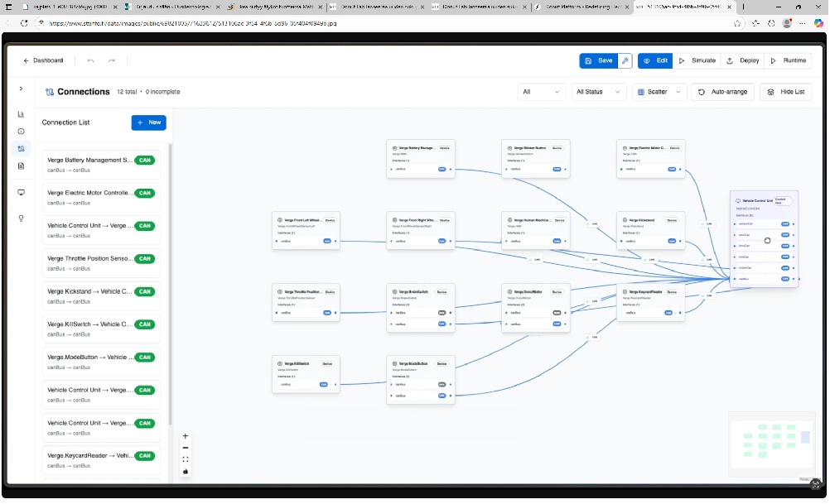Click the New connection button
This screenshot has height=504, width=830.
pyautogui.click(x=148, y=122)
